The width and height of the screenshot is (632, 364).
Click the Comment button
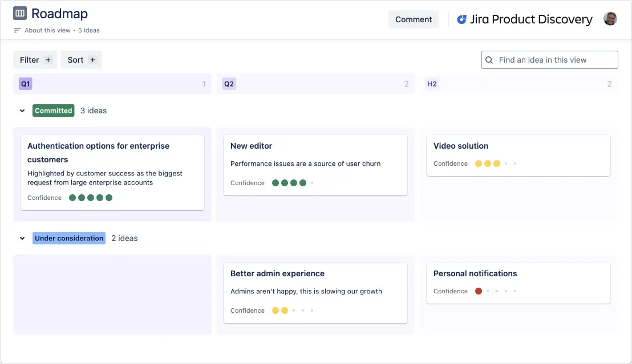(414, 19)
